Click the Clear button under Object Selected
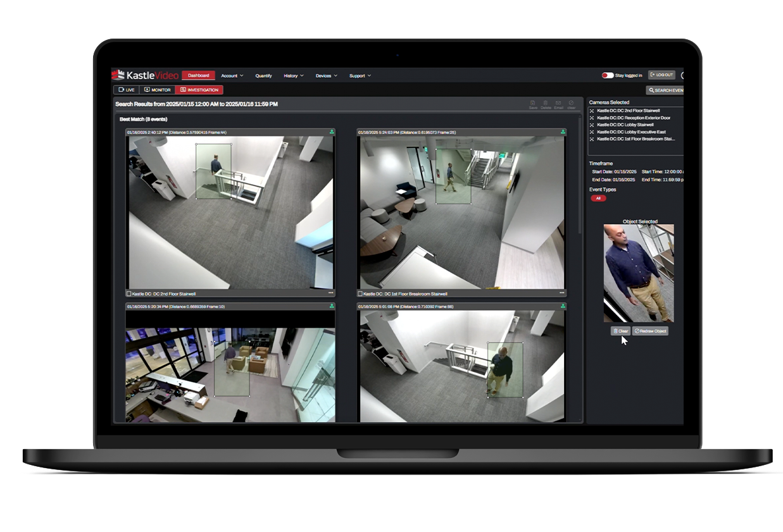The image size is (783, 532). point(620,331)
